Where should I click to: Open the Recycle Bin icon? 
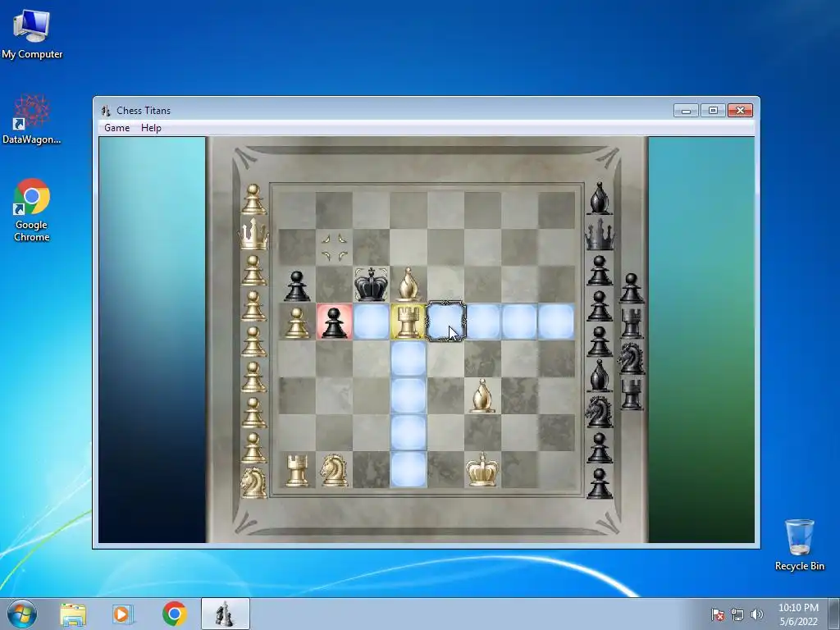(x=799, y=545)
